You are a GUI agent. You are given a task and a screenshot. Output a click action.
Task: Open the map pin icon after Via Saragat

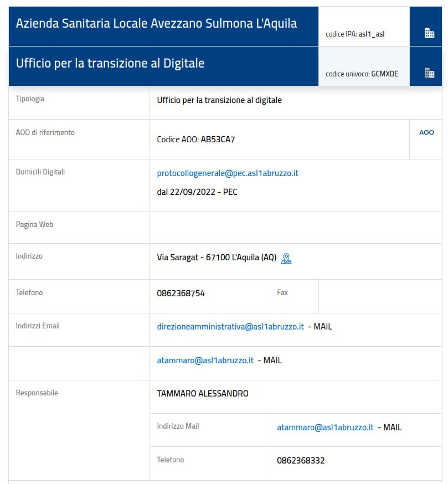(286, 259)
